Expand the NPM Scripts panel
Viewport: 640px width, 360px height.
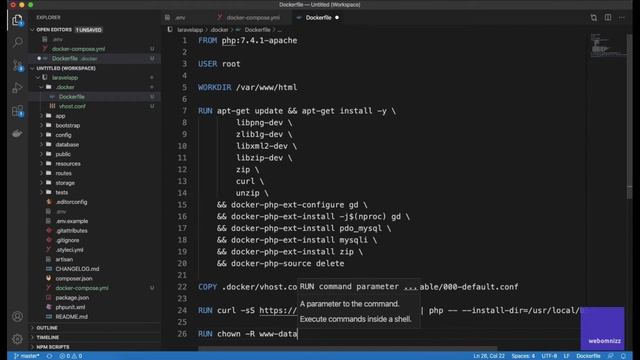click(x=53, y=347)
